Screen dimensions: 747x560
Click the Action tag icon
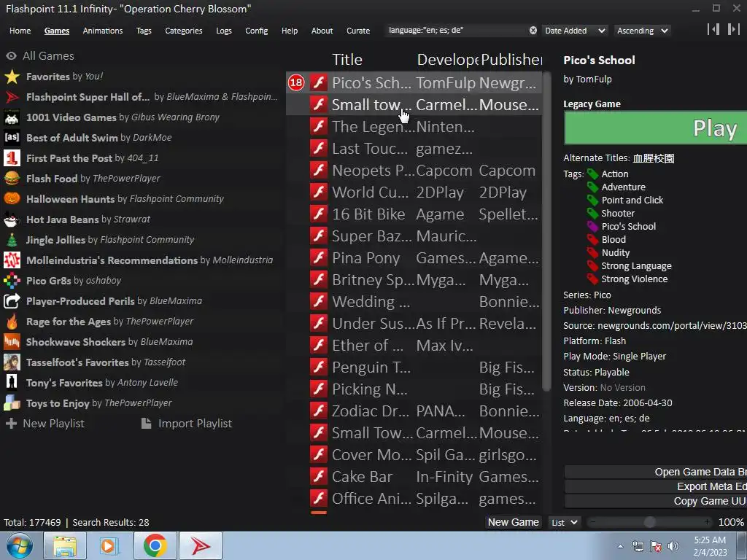pyautogui.click(x=592, y=174)
